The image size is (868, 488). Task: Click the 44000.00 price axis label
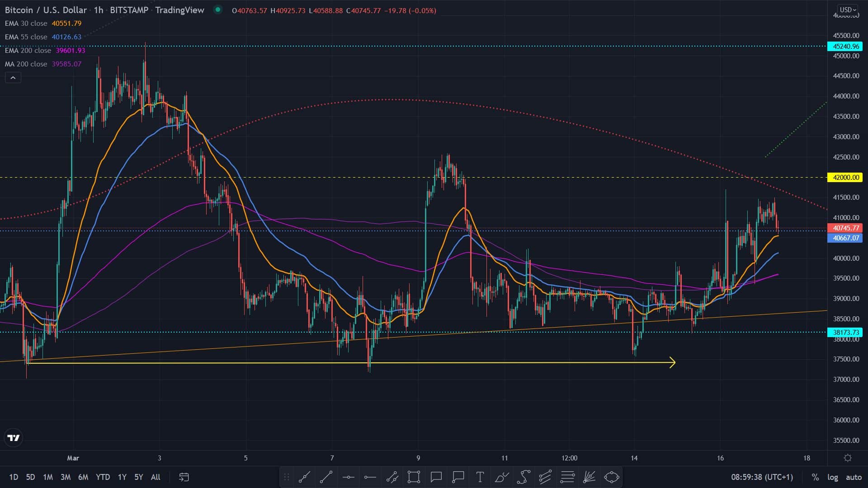[846, 96]
